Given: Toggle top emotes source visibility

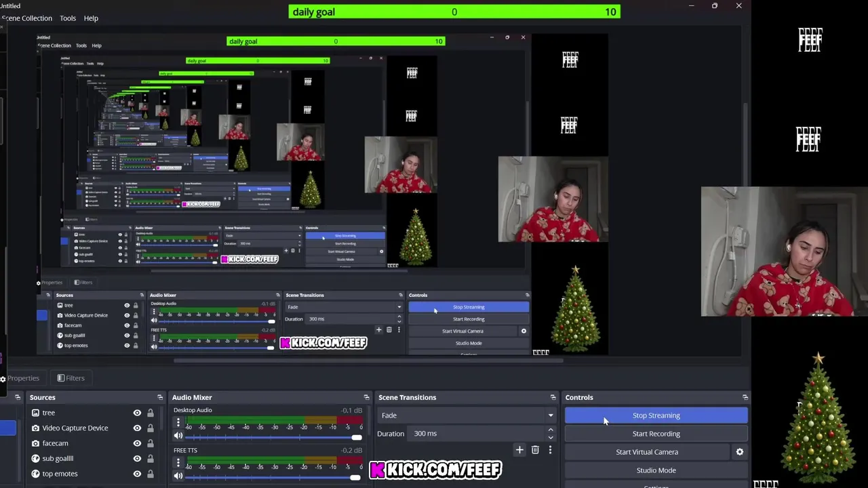Looking at the screenshot, I should coord(137,474).
